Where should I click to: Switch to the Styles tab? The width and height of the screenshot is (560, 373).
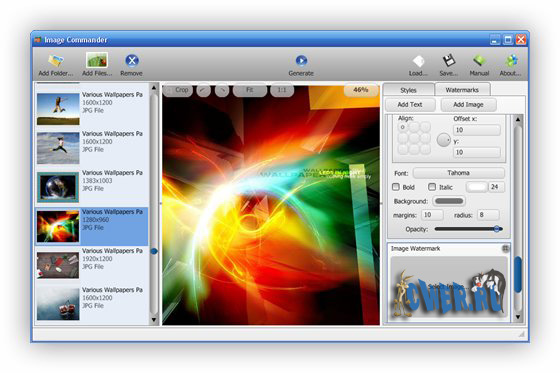coord(409,90)
